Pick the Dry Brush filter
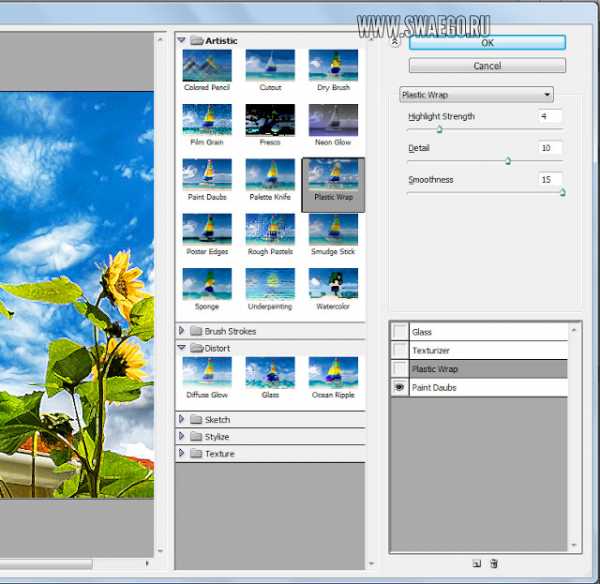The height and width of the screenshot is (584, 600). pos(333,65)
